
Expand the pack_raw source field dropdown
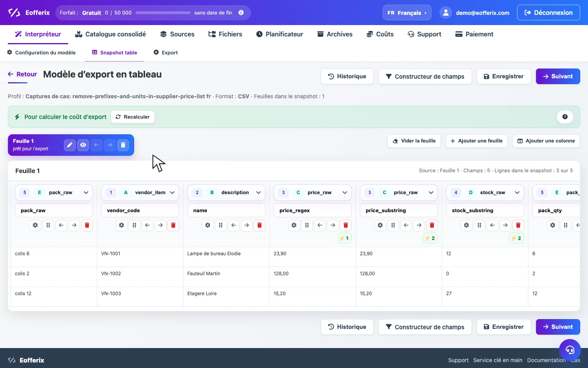click(54, 192)
